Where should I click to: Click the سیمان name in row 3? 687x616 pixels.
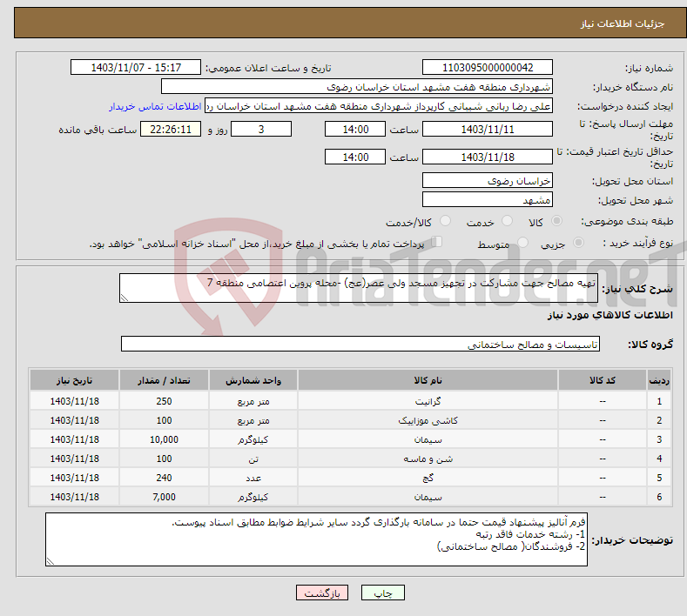coord(428,439)
